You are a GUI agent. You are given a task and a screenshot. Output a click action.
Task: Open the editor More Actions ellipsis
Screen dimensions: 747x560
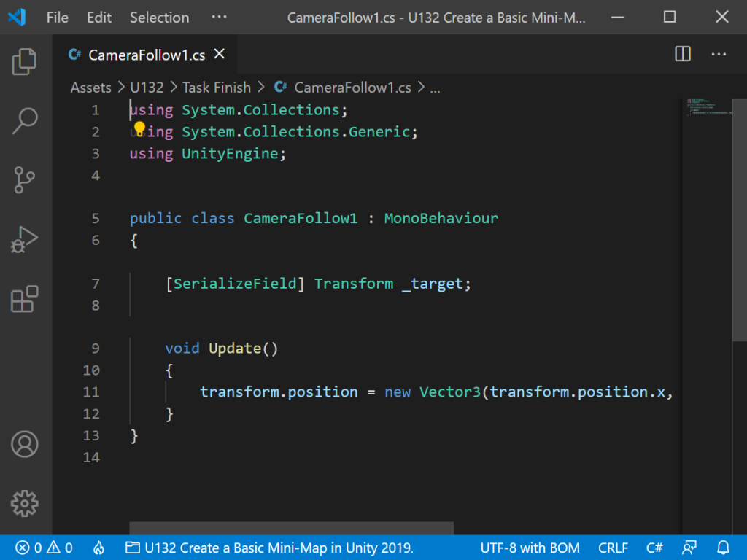pos(719,54)
